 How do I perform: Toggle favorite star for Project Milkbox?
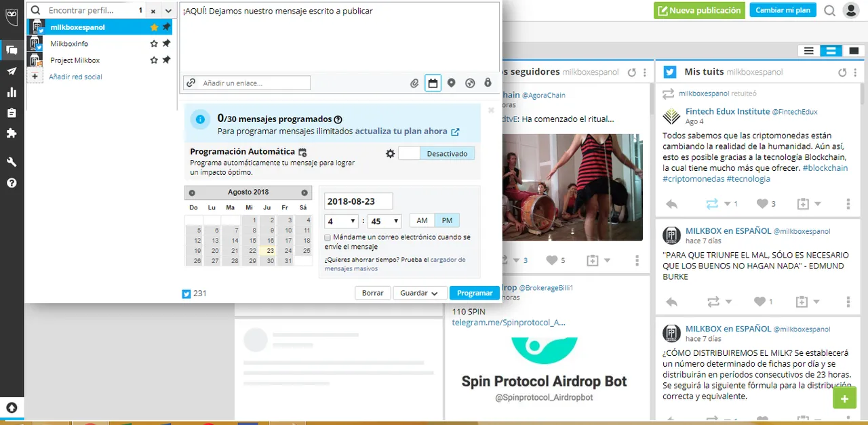(154, 60)
